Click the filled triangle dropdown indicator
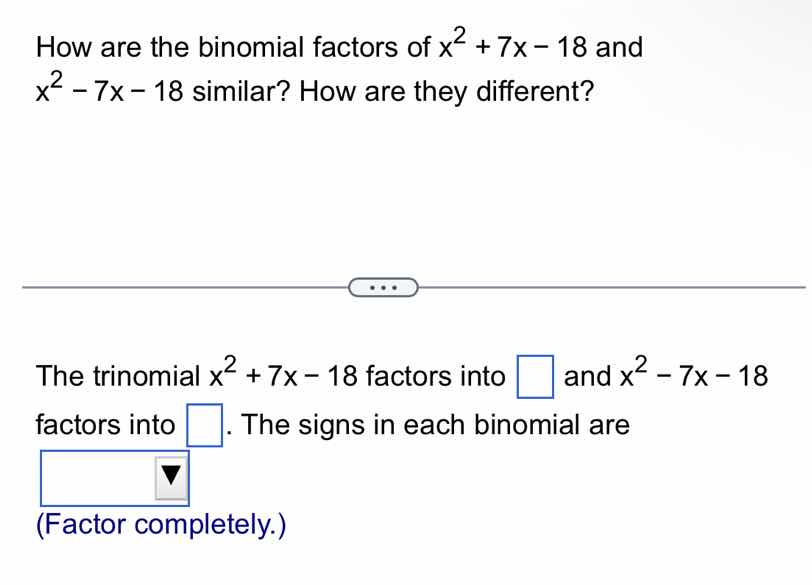Screen dimensions: 812x585 point(170,479)
